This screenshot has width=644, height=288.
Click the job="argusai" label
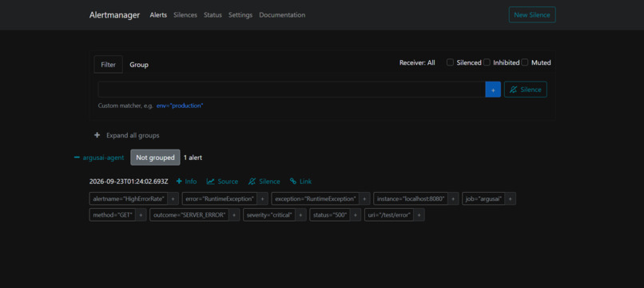(x=484, y=198)
